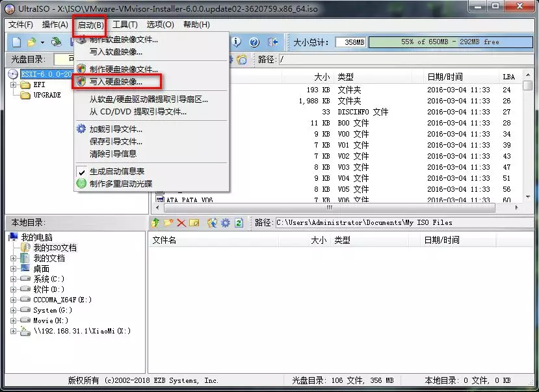Open the 工具(T) menu

point(125,25)
